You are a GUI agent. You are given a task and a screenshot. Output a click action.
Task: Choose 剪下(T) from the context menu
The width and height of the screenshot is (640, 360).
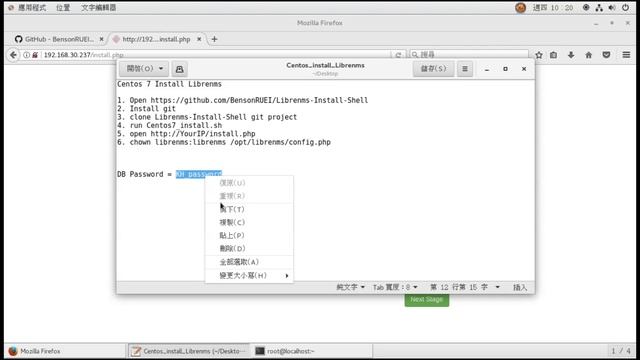click(x=249, y=209)
